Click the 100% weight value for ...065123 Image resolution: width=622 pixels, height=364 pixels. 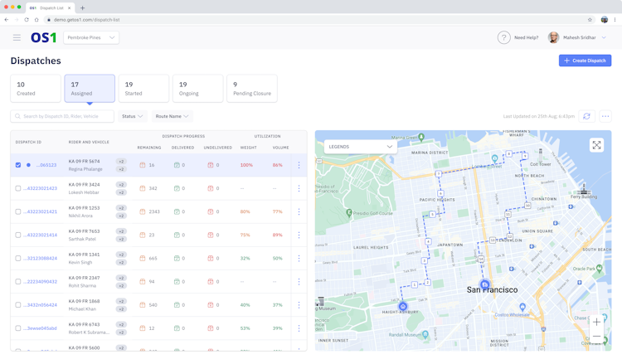[246, 165]
